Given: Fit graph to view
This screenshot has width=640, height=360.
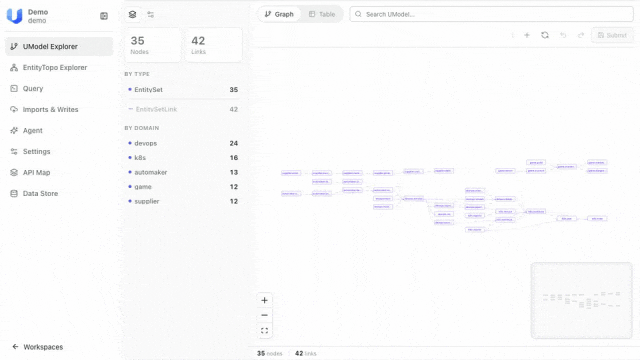Looking at the screenshot, I should tap(264, 331).
